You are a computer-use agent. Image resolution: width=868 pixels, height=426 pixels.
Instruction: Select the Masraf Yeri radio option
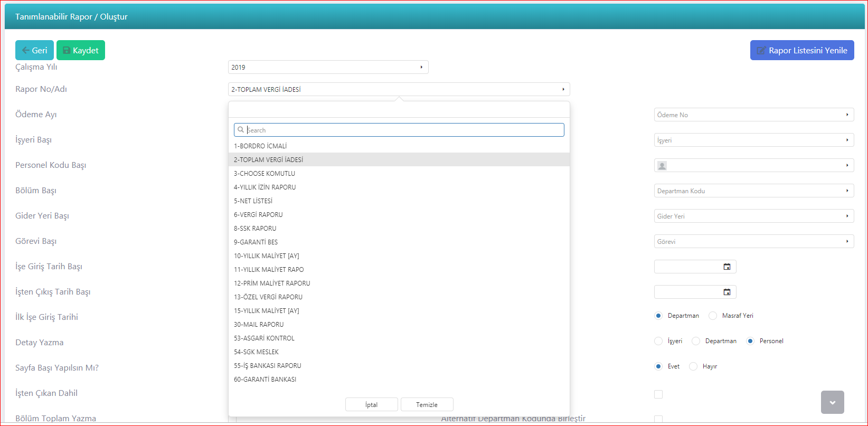(713, 316)
